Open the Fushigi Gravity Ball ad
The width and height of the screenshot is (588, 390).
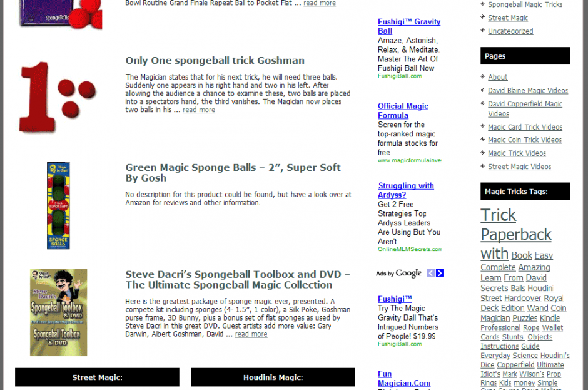408,26
